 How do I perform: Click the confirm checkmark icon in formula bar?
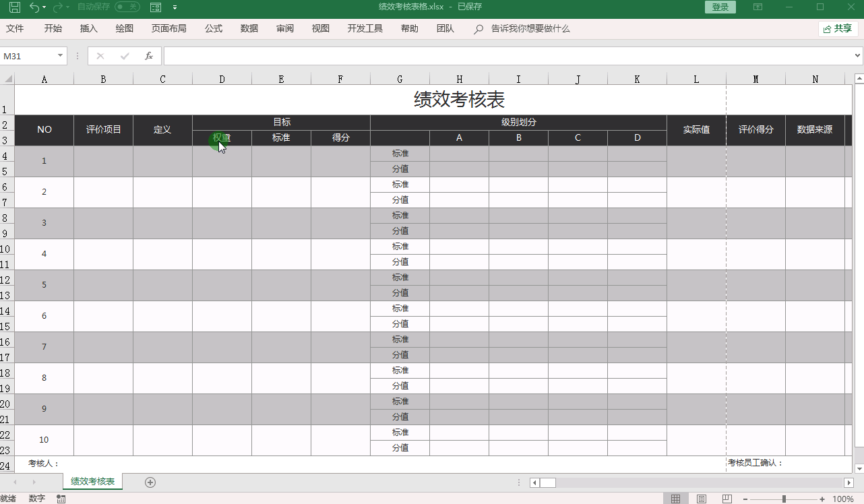click(x=125, y=56)
